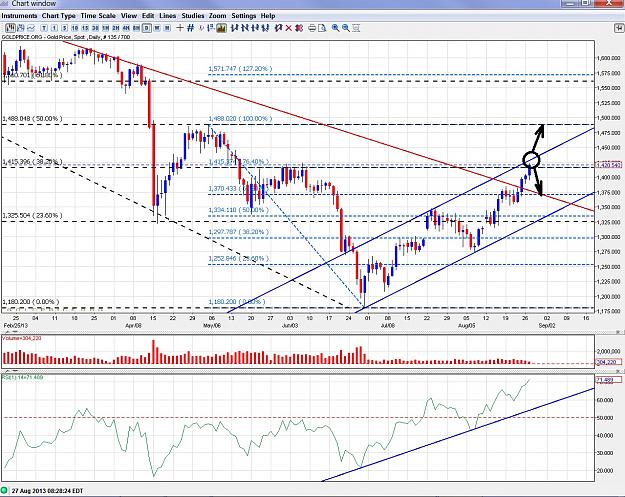Click the GOLDPRICE.ORG Gold Price chart title
The width and height of the screenshot is (625, 497).
(x=66, y=37)
